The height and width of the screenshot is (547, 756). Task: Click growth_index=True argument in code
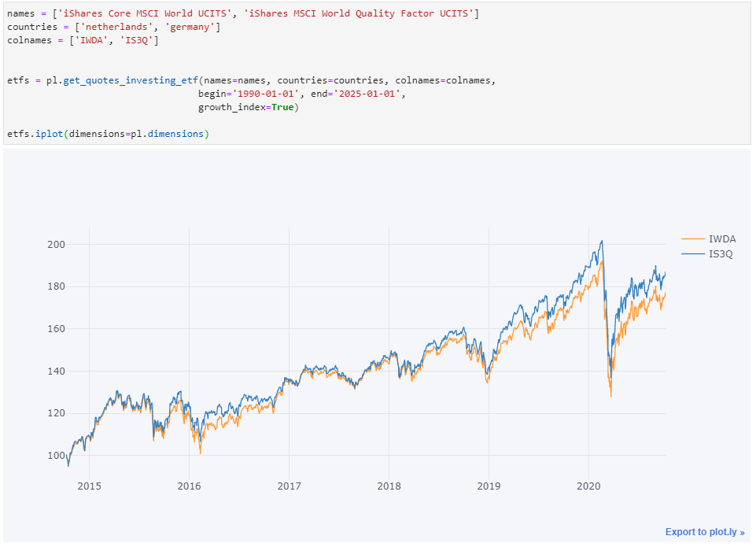click(x=248, y=107)
